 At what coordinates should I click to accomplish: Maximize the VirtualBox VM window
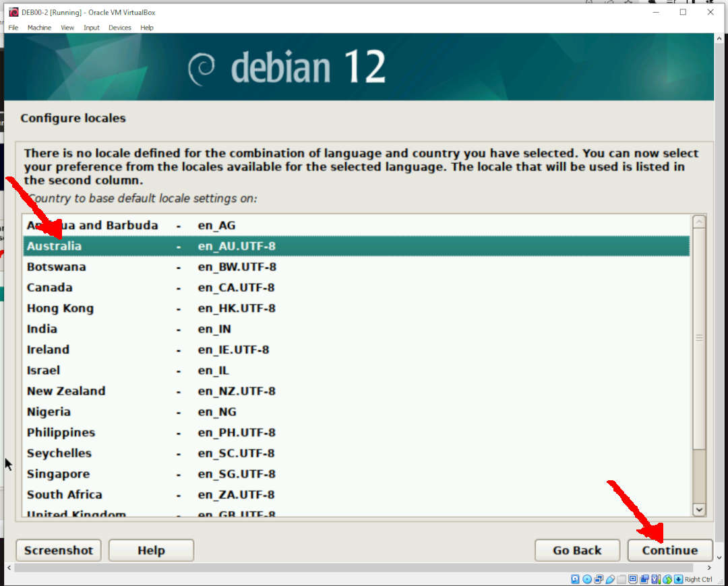click(683, 12)
